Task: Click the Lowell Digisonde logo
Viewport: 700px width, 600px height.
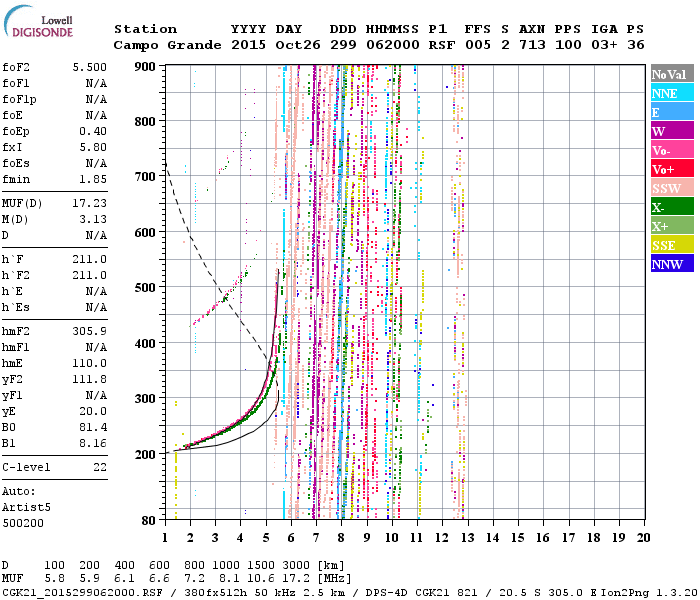Action: 38,22
